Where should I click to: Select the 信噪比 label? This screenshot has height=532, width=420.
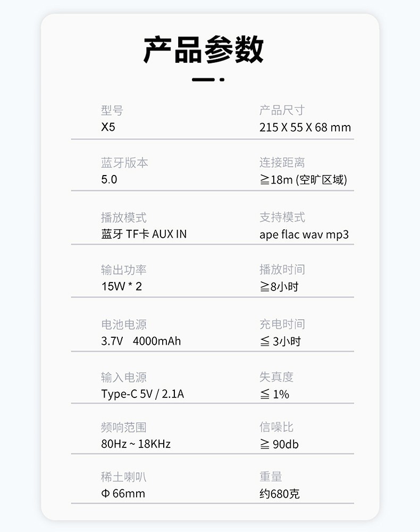pyautogui.click(x=276, y=427)
